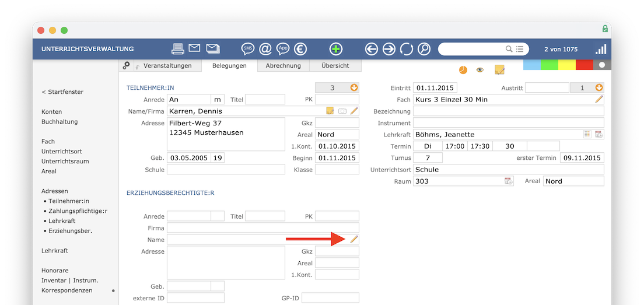Switch to the Übersicht tab

335,66
